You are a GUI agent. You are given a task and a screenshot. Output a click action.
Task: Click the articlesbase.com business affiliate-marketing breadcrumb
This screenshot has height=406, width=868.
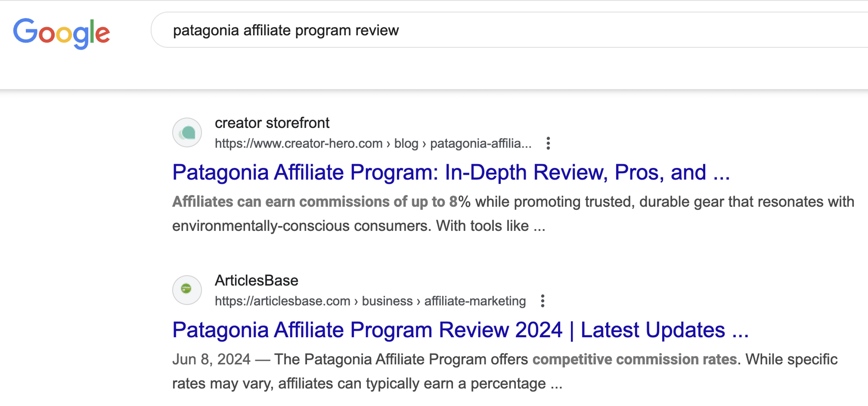click(370, 301)
